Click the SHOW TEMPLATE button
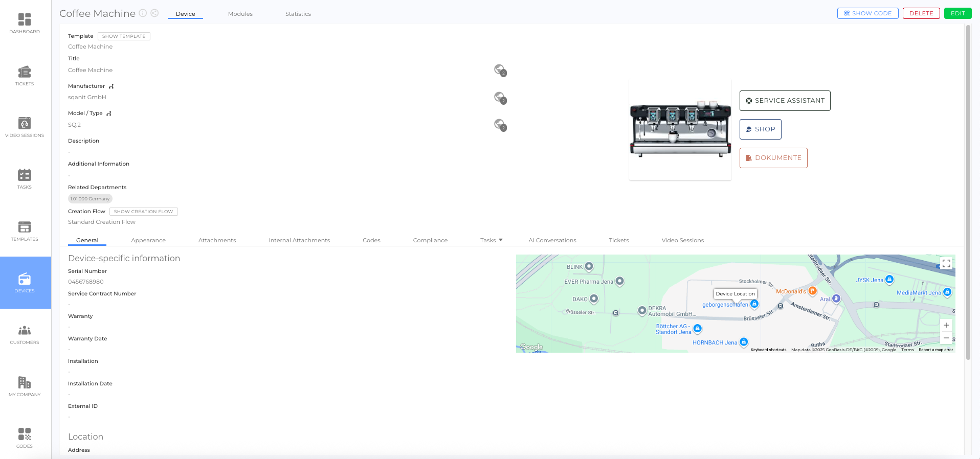The width and height of the screenshot is (980, 459). tap(124, 36)
